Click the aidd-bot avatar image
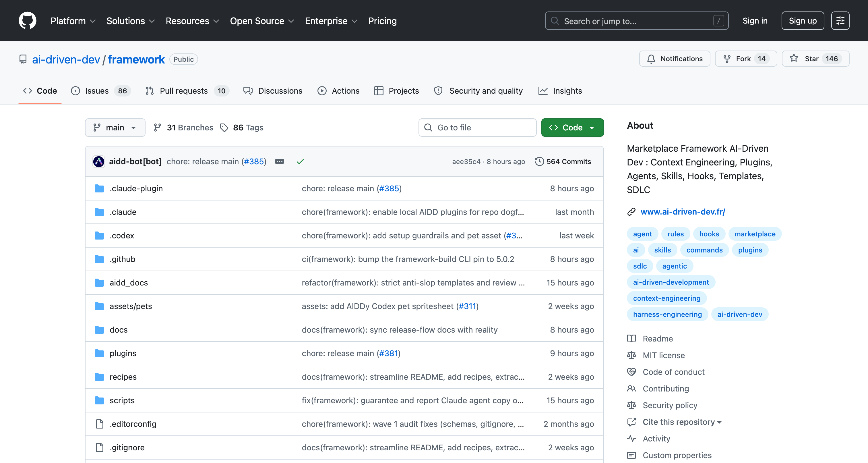Screen dimensions: 868x463 [x=98, y=161]
